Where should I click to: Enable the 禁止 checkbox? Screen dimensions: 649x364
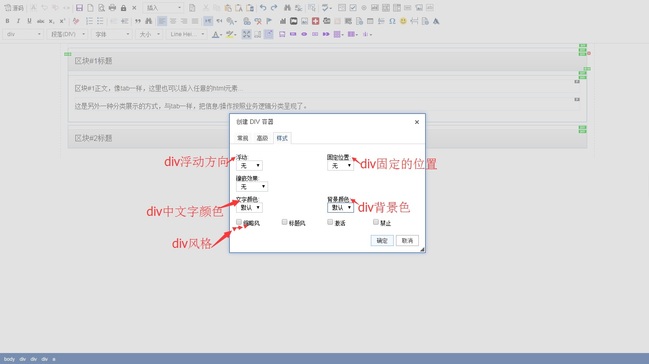375,222
